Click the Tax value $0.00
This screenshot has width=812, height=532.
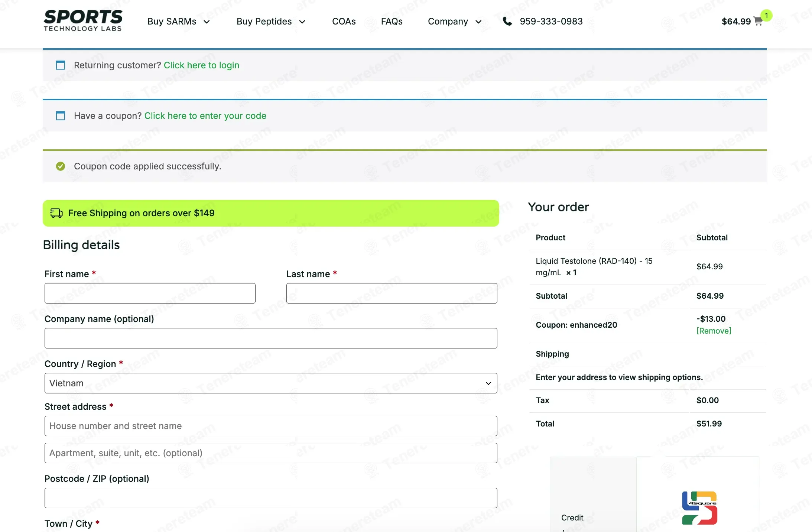pyautogui.click(x=708, y=400)
